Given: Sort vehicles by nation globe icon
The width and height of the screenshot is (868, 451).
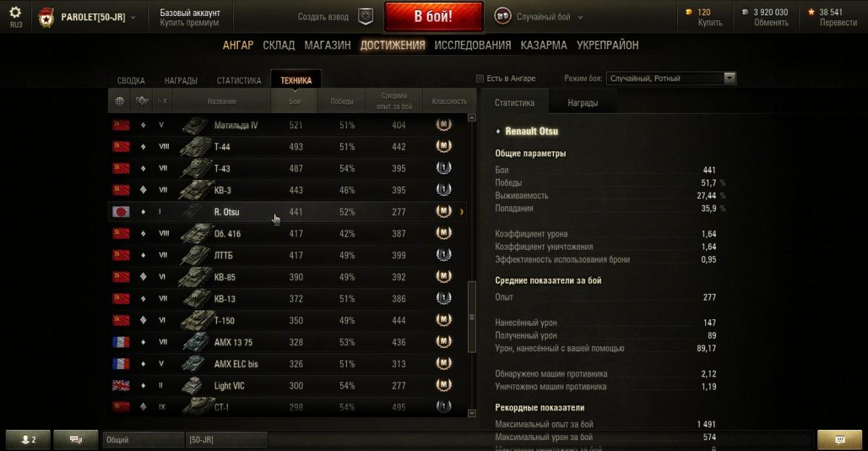Looking at the screenshot, I should click(x=120, y=101).
